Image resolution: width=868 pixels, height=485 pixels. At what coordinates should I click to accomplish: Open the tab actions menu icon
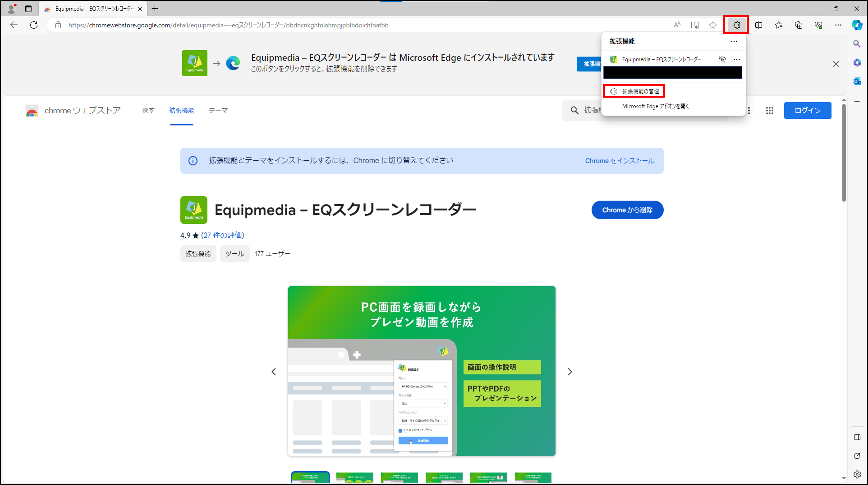point(28,9)
